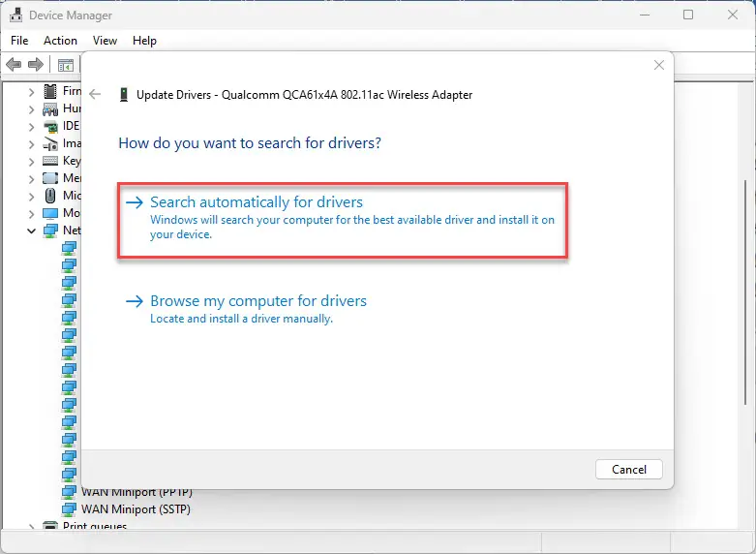Select the Imaging devices icon
The image size is (756, 554).
click(x=50, y=143)
